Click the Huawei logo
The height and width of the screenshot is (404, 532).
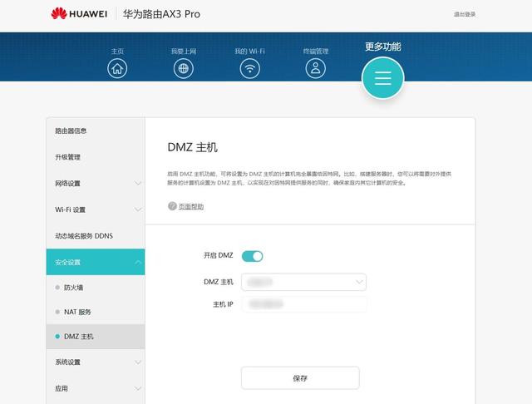click(79, 14)
